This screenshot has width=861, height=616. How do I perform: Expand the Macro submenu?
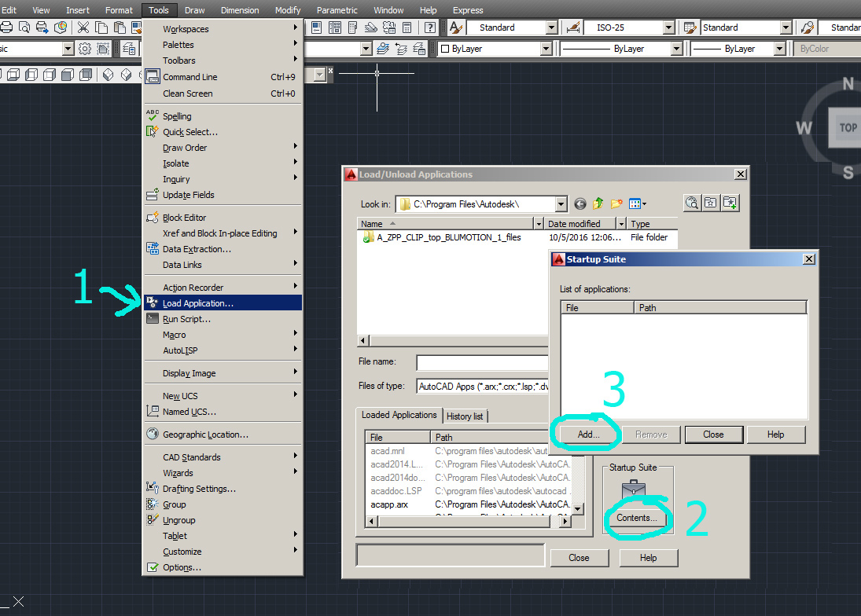click(223, 335)
